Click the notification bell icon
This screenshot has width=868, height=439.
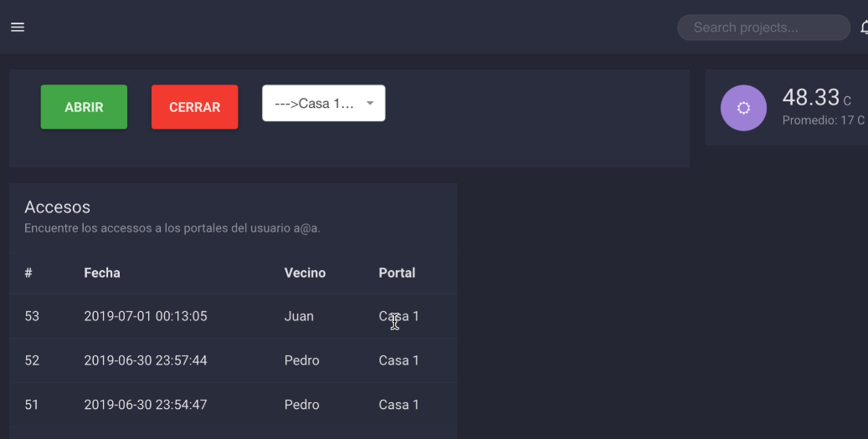click(x=863, y=28)
